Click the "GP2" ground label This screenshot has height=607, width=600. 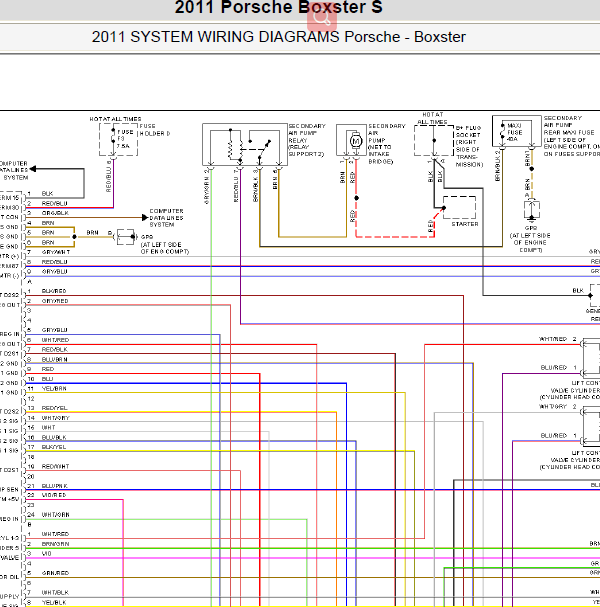pos(531,228)
